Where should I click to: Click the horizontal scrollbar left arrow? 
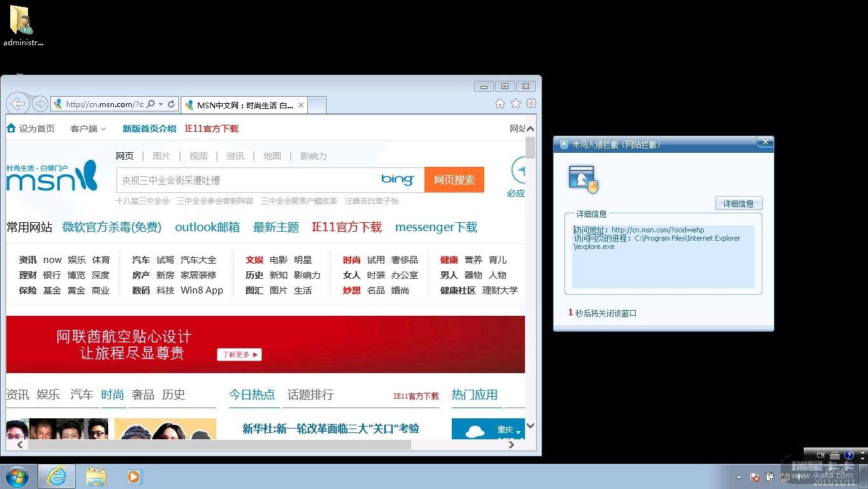20,444
